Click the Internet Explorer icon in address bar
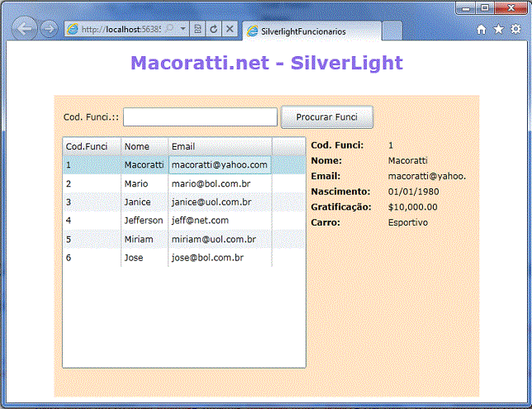Viewport: 532px width, 409px height. [73, 29]
